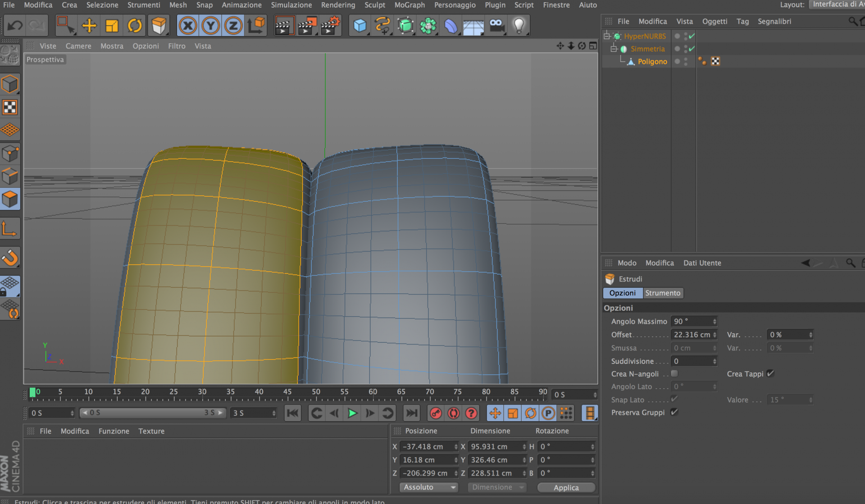Image resolution: width=865 pixels, height=504 pixels.
Task: Click the record keyframe button
Action: tap(436, 413)
